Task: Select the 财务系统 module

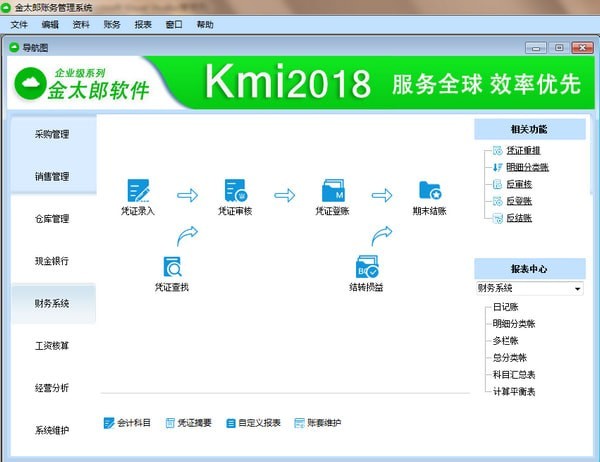Action: pyautogui.click(x=53, y=304)
